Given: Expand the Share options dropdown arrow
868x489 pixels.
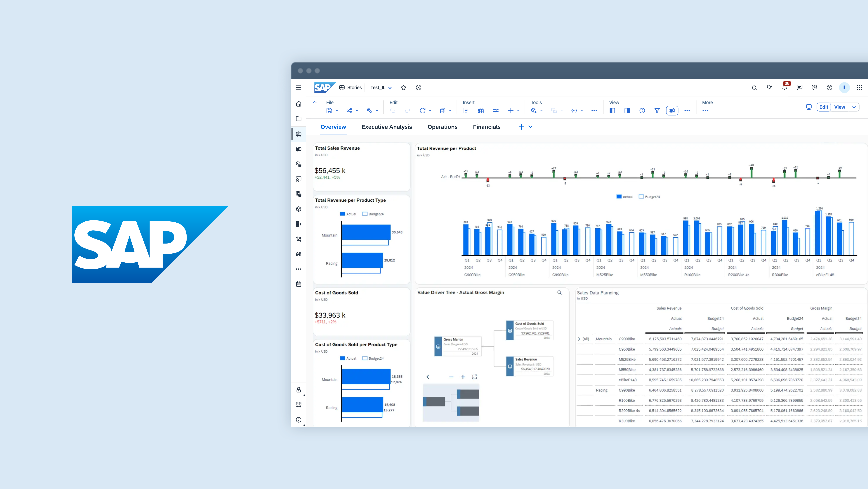Looking at the screenshot, I should (x=357, y=111).
